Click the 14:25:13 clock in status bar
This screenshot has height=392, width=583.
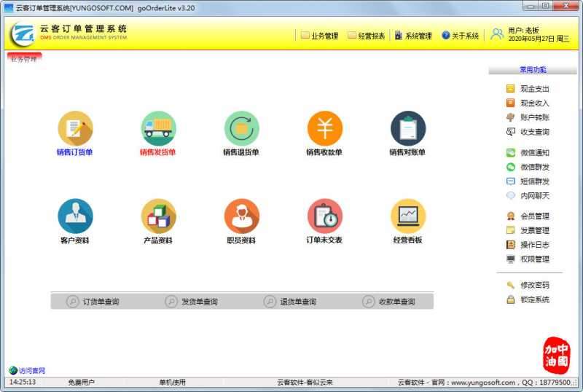(x=23, y=382)
